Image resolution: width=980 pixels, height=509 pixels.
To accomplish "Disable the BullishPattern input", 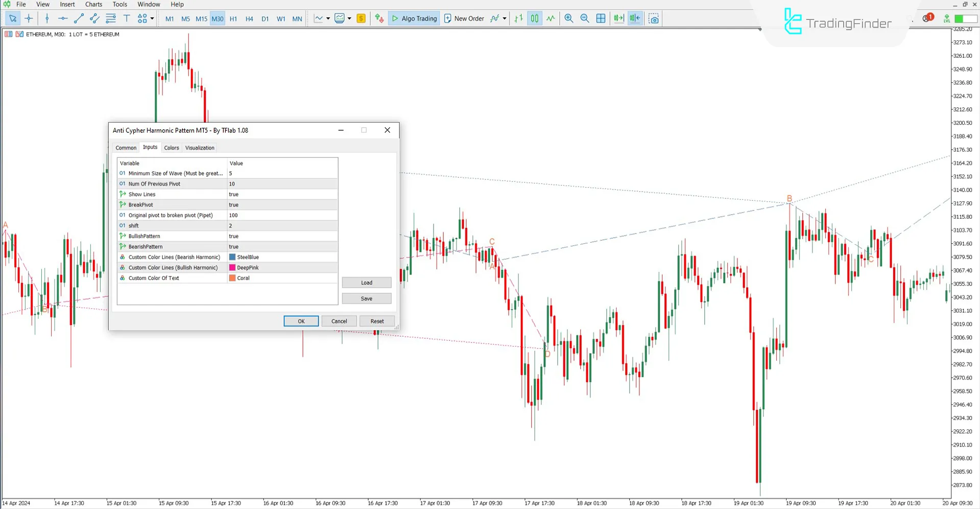I will (281, 236).
